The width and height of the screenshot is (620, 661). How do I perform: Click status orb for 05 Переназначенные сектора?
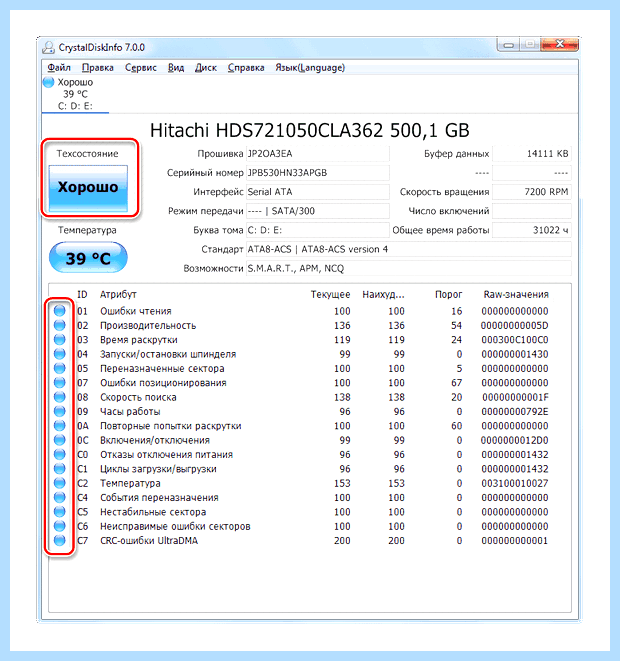coord(59,368)
